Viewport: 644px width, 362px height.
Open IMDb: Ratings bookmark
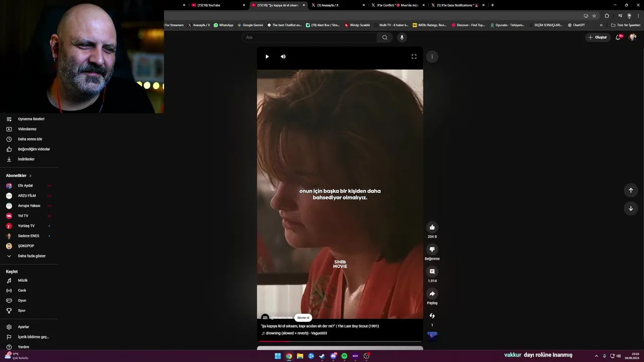click(429, 25)
